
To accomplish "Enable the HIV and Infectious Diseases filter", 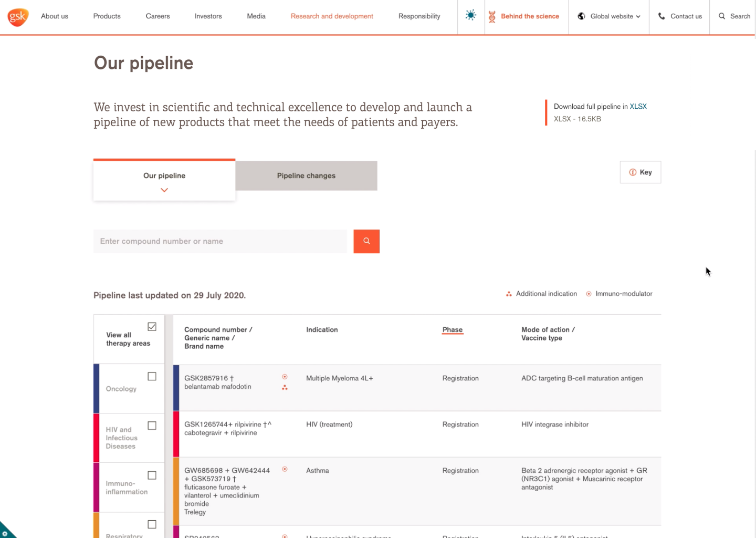I will coord(152,426).
